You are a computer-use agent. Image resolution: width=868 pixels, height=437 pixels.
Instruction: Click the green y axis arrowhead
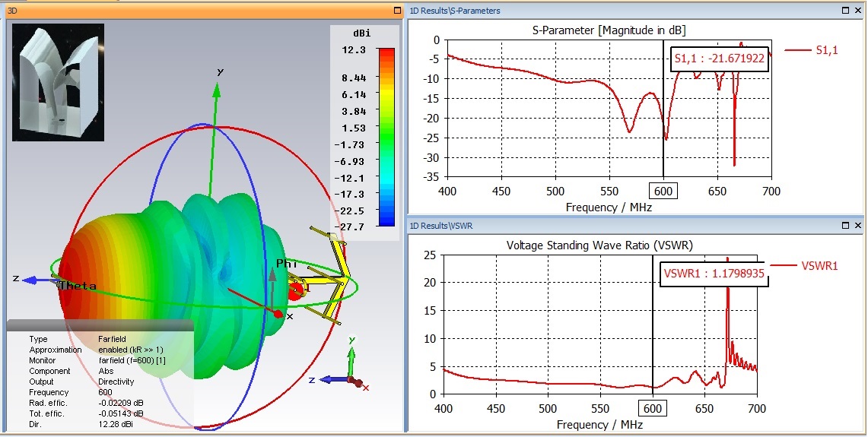tap(217, 89)
